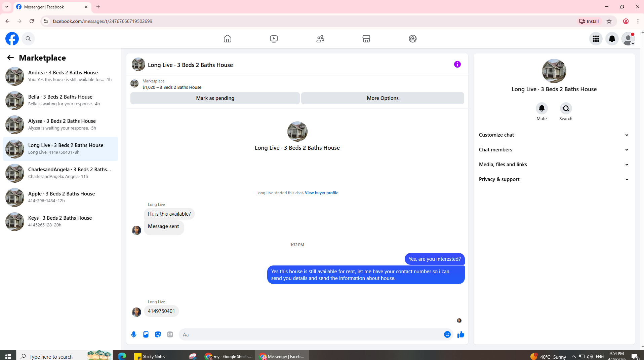This screenshot has width=644, height=360.
Task: Open the Video tab icon
Action: tap(274, 39)
